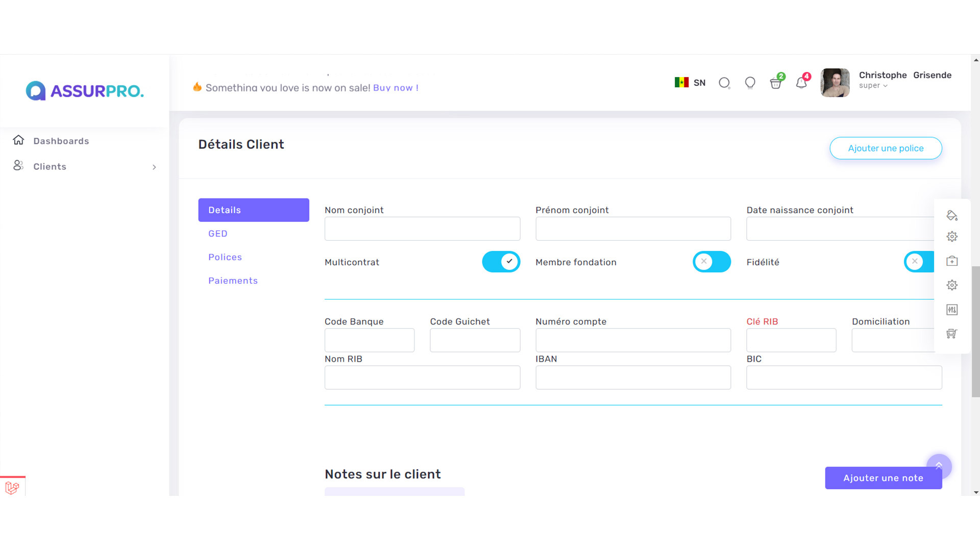Click the Buy now ! link
The width and height of the screenshot is (980, 551).
tap(396, 88)
